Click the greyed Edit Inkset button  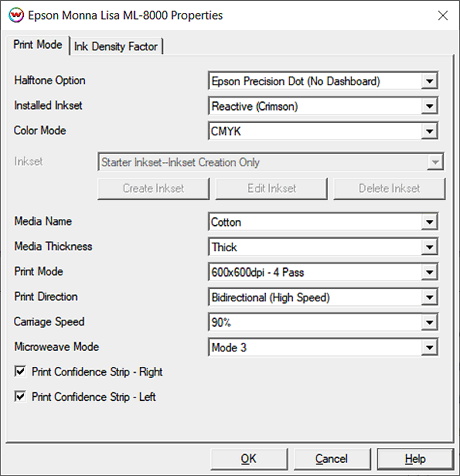coord(271,189)
